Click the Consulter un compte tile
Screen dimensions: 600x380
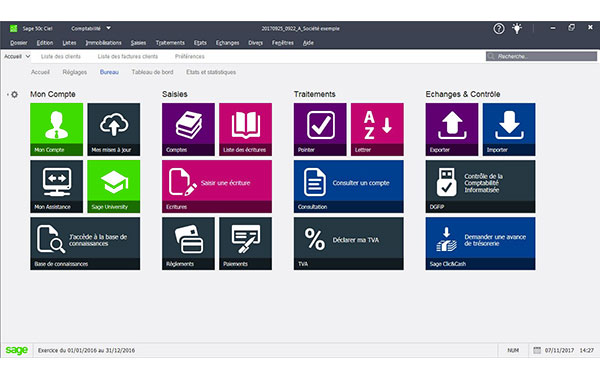pyautogui.click(x=349, y=186)
